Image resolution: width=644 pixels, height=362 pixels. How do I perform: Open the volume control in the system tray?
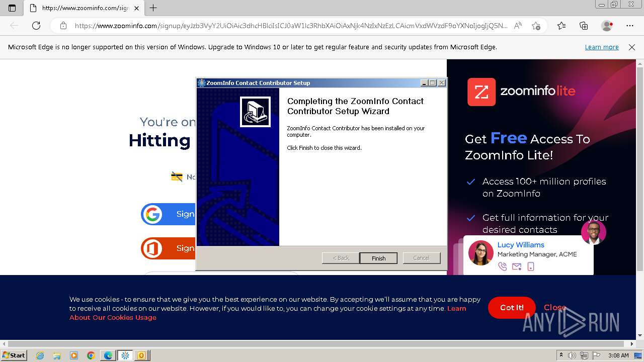(572, 355)
